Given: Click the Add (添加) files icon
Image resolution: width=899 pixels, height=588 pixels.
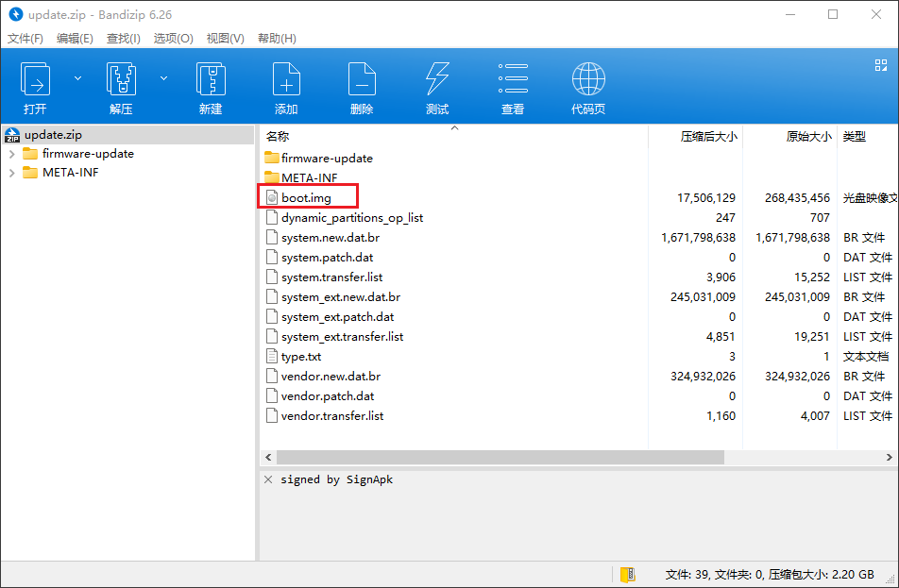Looking at the screenshot, I should (286, 79).
